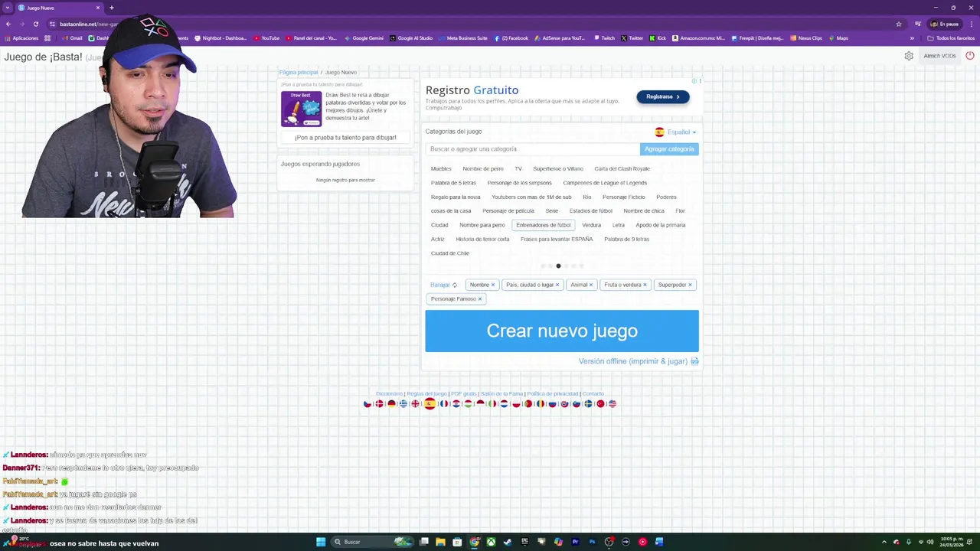The width and height of the screenshot is (980, 551).
Task: Open the Draw Best ad thumbnail
Action: click(x=301, y=109)
